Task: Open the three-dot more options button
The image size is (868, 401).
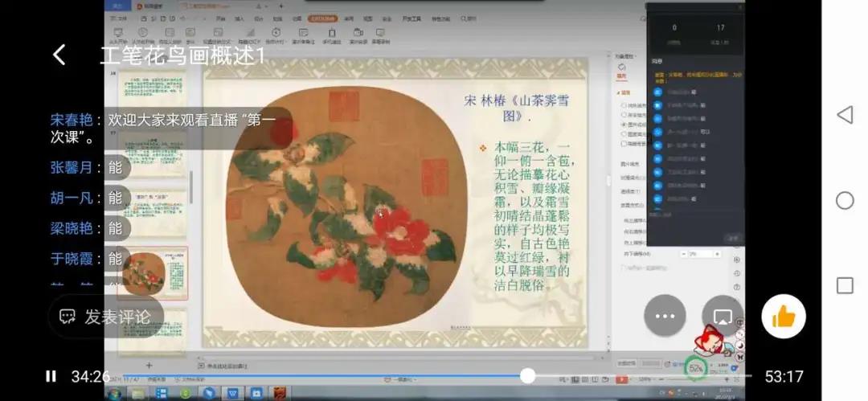Action: click(665, 316)
